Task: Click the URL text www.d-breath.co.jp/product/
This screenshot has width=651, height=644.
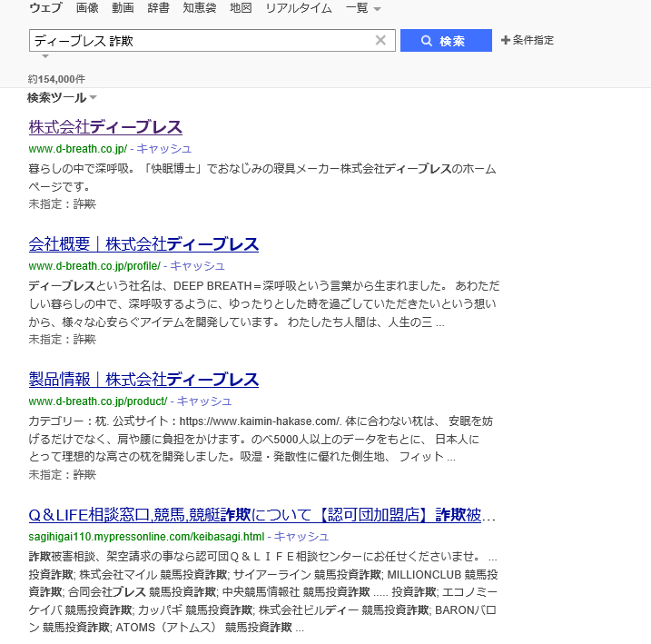Action: [98, 401]
